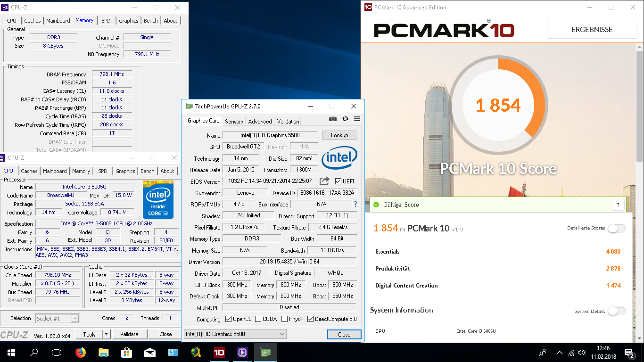Open the People icon in system tray
Image resolution: width=644 pixels, height=362 pixels.
click(543, 352)
